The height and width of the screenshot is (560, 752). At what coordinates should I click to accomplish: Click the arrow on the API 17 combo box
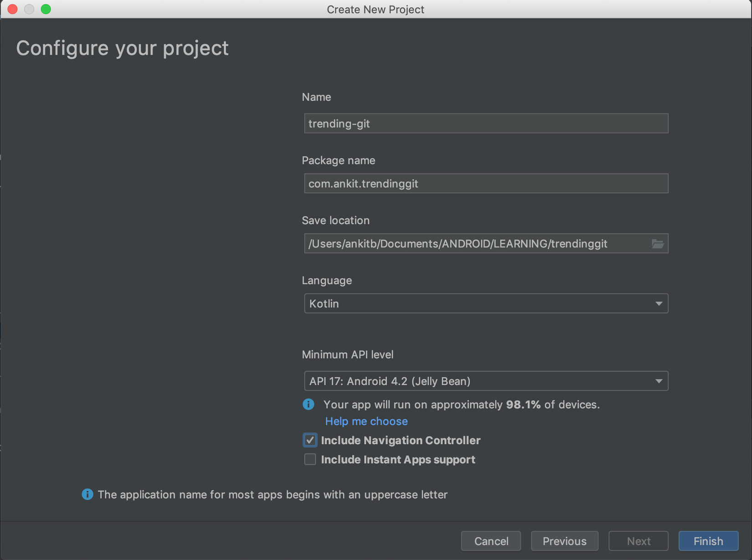click(659, 381)
